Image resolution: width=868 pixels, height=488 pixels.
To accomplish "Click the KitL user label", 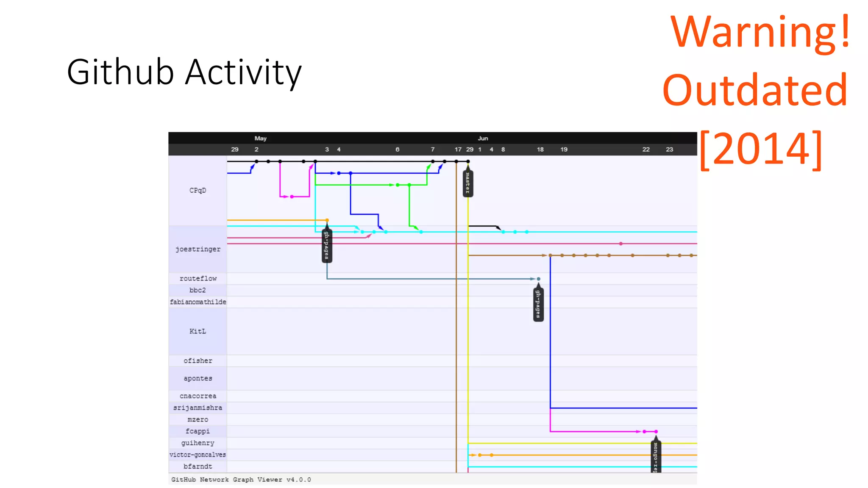I will tap(198, 331).
